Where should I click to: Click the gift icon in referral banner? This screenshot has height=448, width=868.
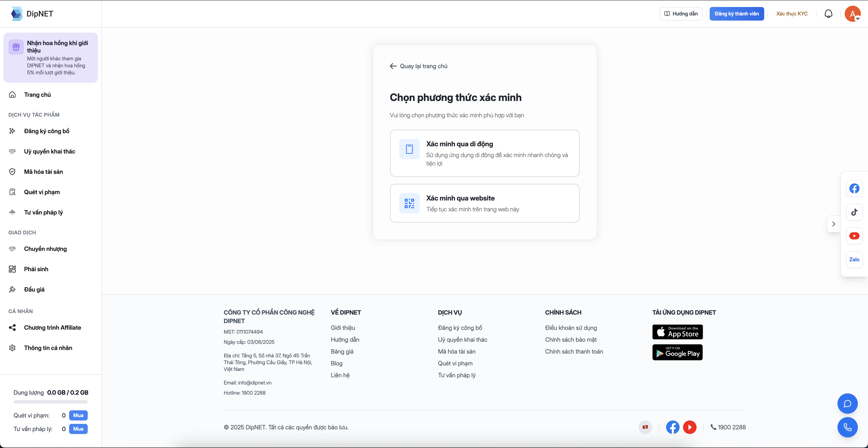(x=16, y=47)
